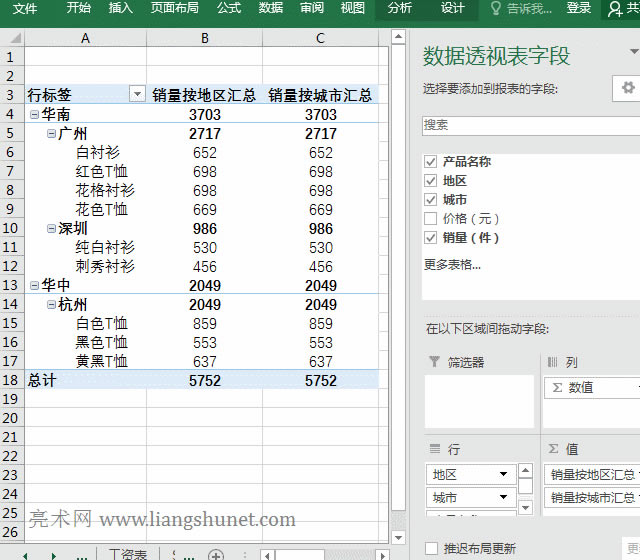This screenshot has width=640, height=560.
Task: Click the Share person icon
Action: 616,9
